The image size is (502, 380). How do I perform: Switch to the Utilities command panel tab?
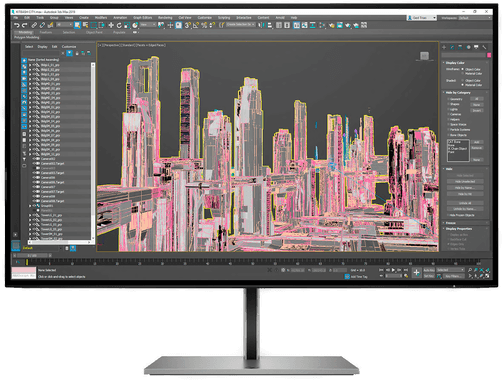pyautogui.click(x=484, y=47)
